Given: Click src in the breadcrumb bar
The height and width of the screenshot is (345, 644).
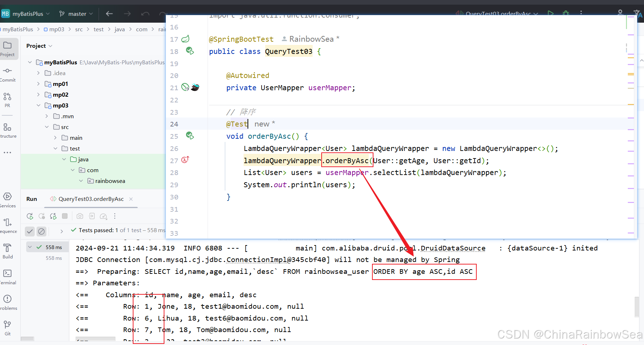Looking at the screenshot, I should (x=79, y=29).
